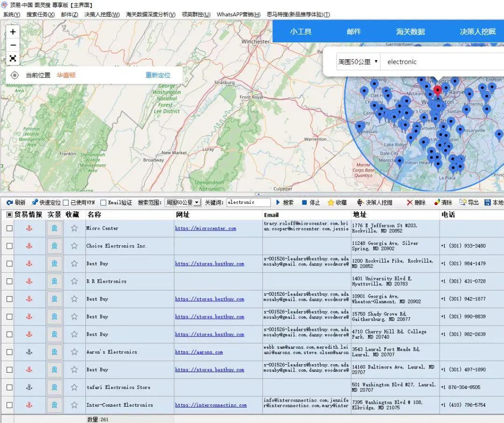Click trade info anchor for Choice Electronics Inc.
Viewport: 504px width, 423px height.
pyautogui.click(x=29, y=246)
